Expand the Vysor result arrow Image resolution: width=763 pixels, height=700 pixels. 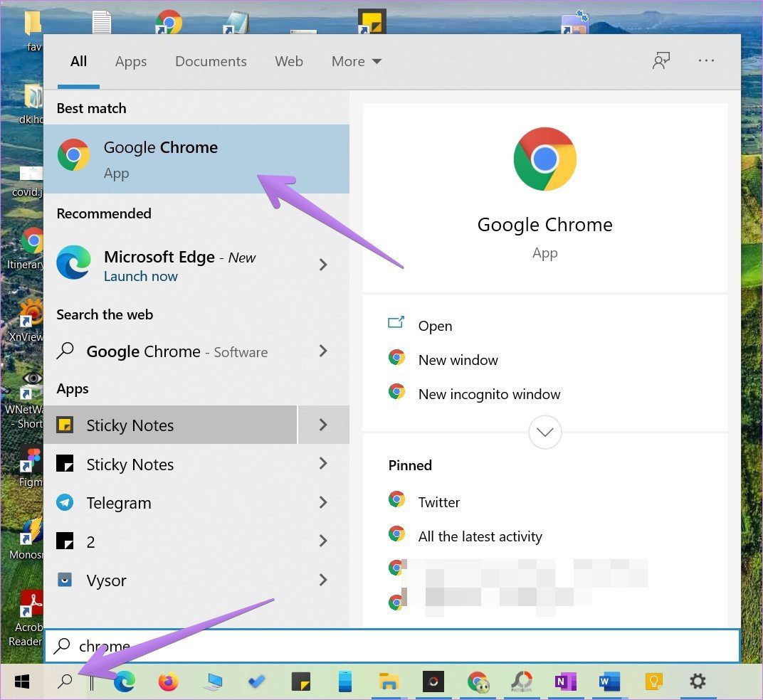tap(323, 579)
